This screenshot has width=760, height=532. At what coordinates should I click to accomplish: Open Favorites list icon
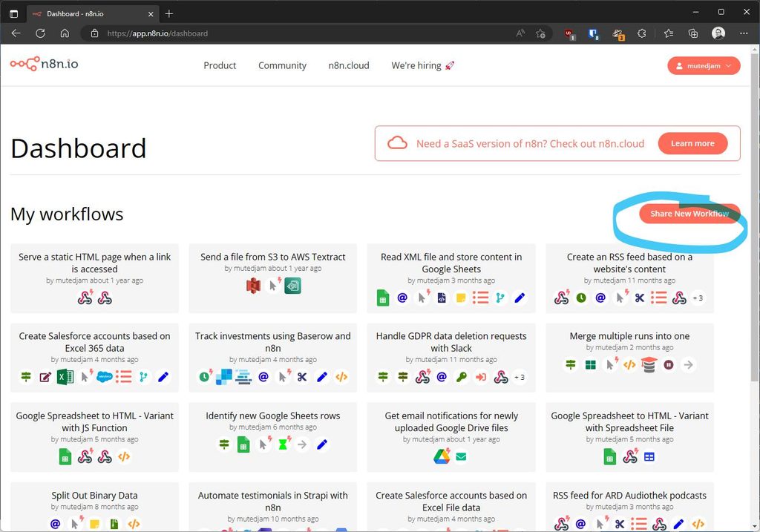[x=669, y=33]
